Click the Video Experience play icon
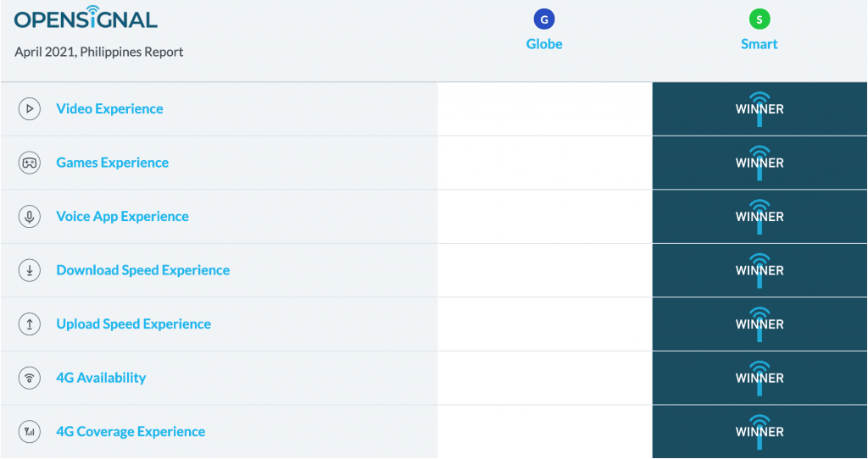This screenshot has height=459, width=868. (x=30, y=109)
